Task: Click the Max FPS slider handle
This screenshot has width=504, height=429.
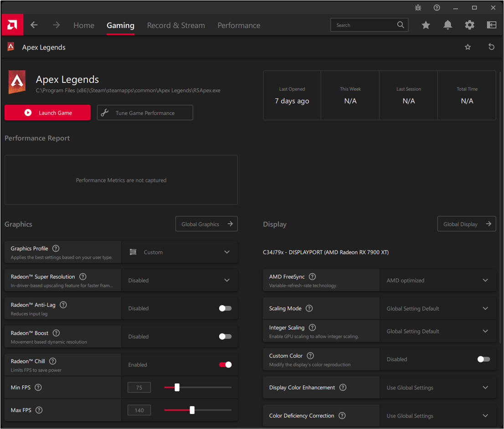Action: point(192,410)
